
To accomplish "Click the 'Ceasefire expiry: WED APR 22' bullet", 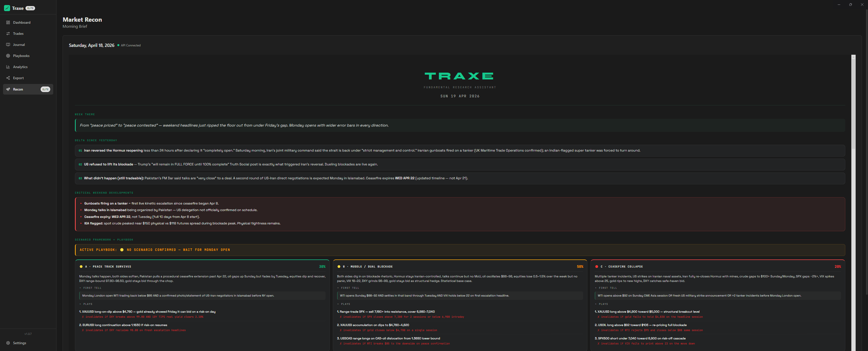I will coord(142,217).
